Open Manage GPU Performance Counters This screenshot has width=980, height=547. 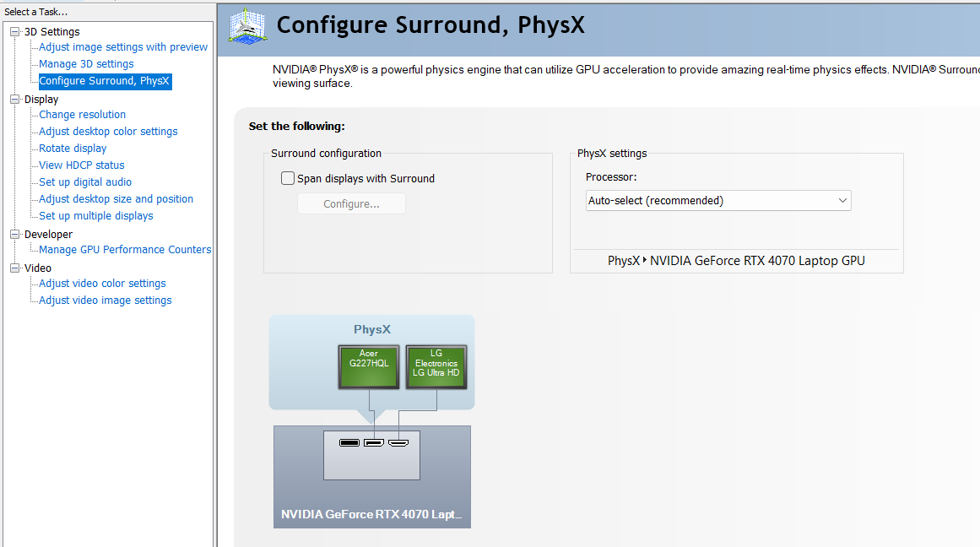coord(125,249)
